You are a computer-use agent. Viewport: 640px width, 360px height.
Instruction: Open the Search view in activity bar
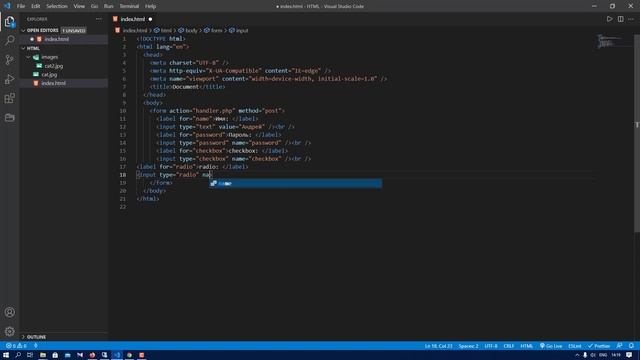9,40
